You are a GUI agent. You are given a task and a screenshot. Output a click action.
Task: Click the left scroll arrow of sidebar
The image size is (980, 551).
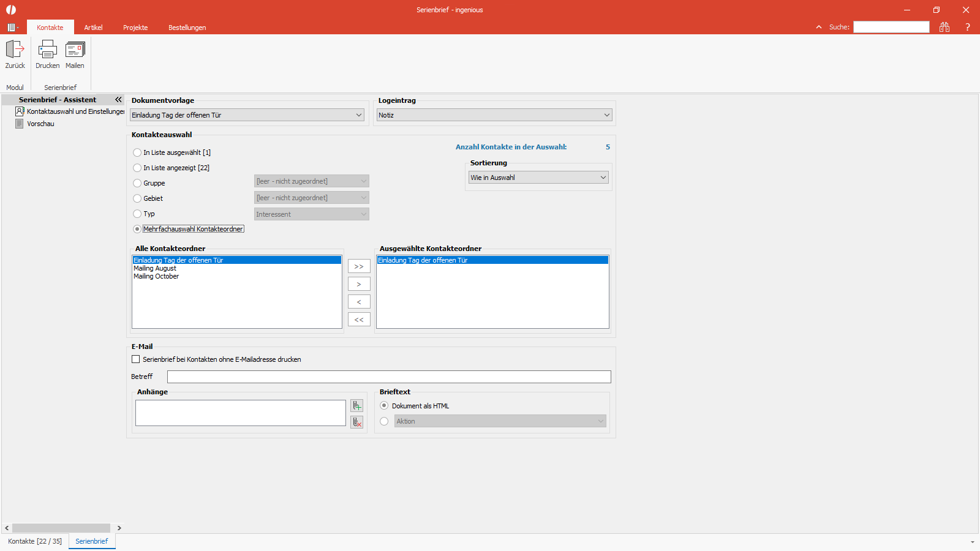pyautogui.click(x=7, y=528)
